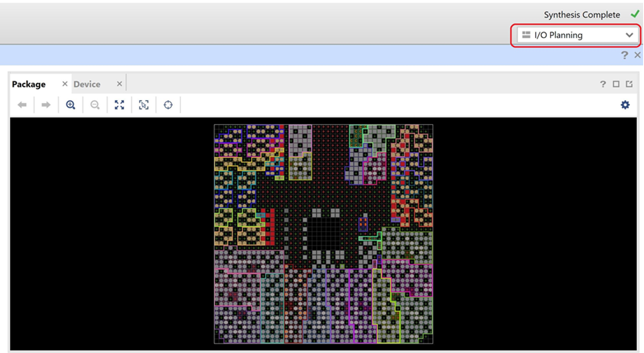
Task: Click the Synthesis Complete status text
Action: (581, 15)
